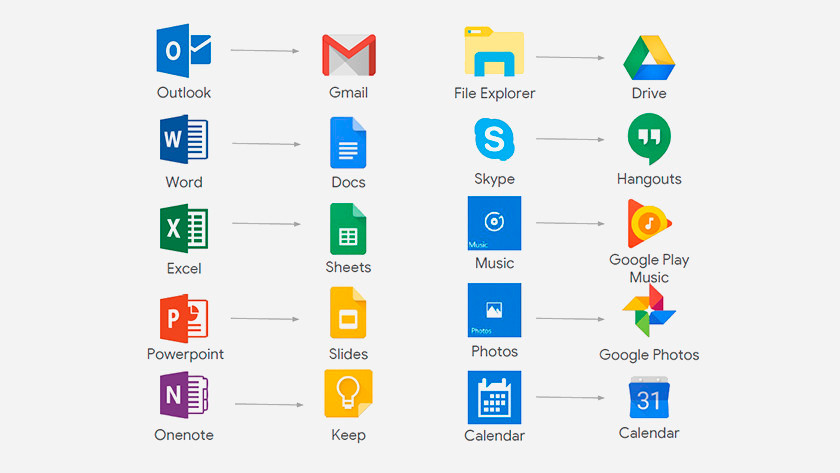The height and width of the screenshot is (473, 840).
Task: Click the Google Drive triangle icon
Action: tap(649, 56)
